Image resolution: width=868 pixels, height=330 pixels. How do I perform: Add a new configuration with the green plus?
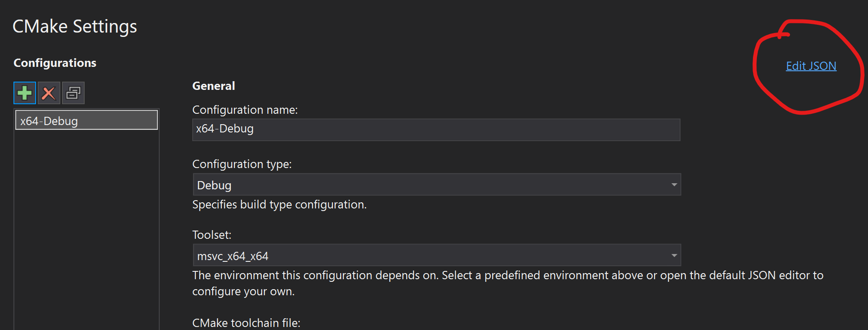(x=25, y=93)
